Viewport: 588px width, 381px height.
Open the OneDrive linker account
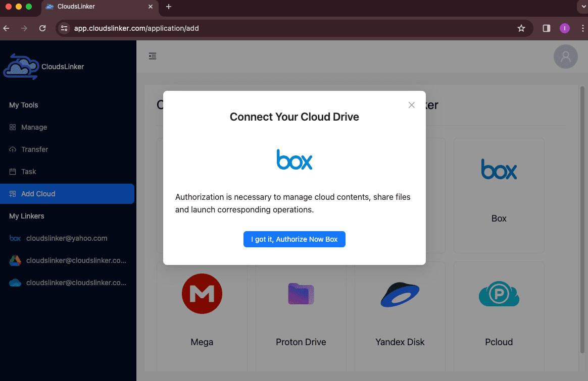tap(67, 283)
